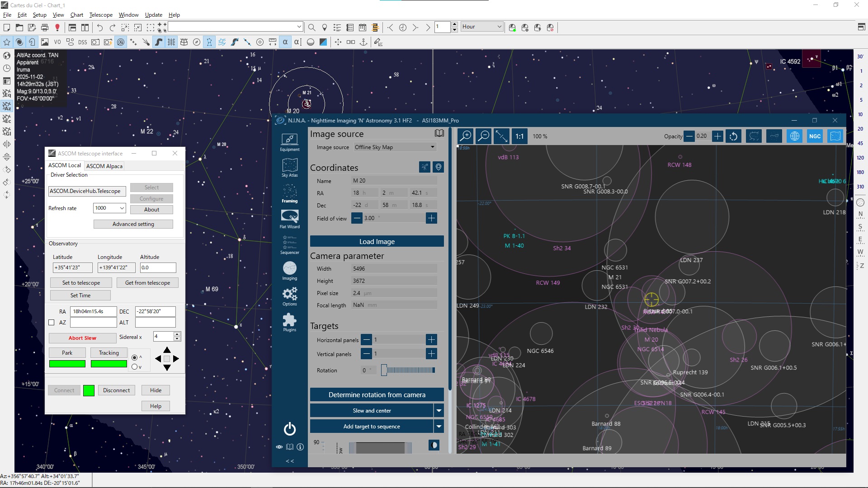Open the Telescope menu
This screenshot has height=488, width=868.
[101, 15]
